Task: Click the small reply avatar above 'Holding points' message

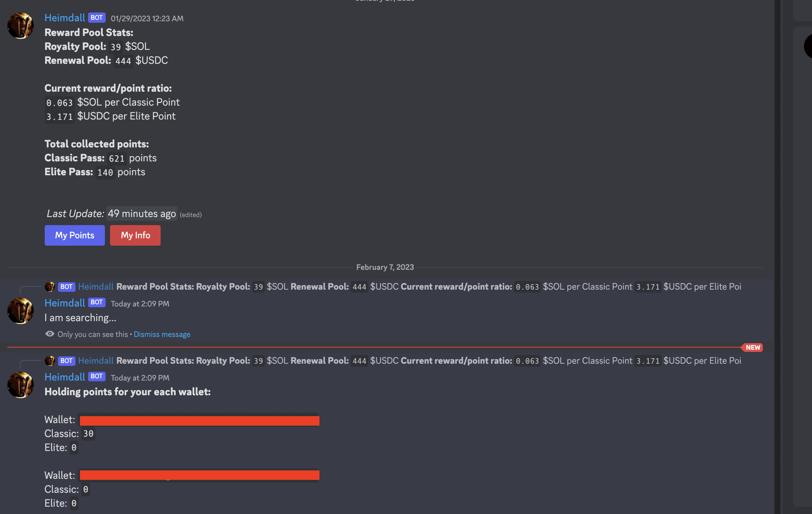Action: coord(50,361)
